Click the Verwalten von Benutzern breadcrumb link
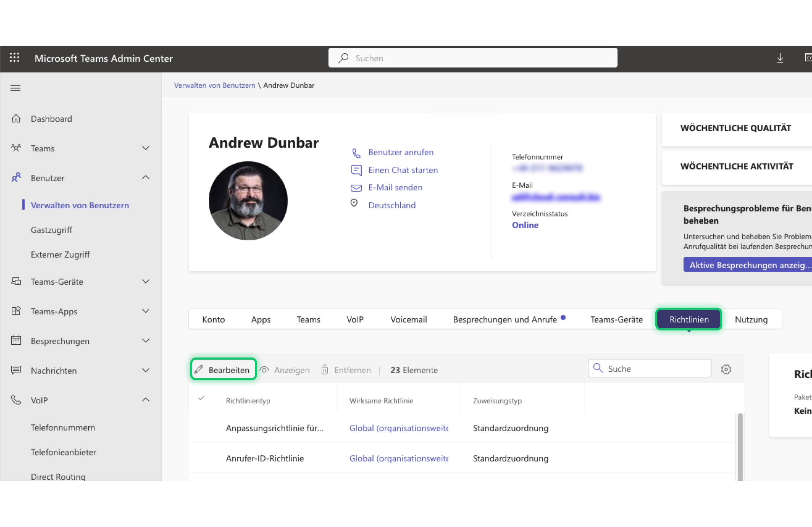Image resolution: width=812 pixels, height=527 pixels. coord(215,85)
